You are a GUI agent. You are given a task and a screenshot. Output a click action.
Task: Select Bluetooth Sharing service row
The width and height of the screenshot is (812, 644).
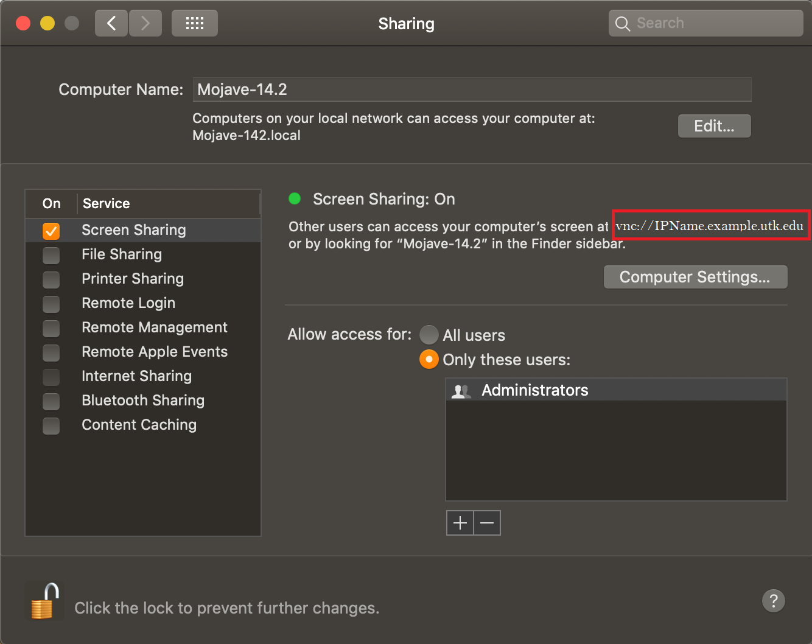tap(143, 401)
